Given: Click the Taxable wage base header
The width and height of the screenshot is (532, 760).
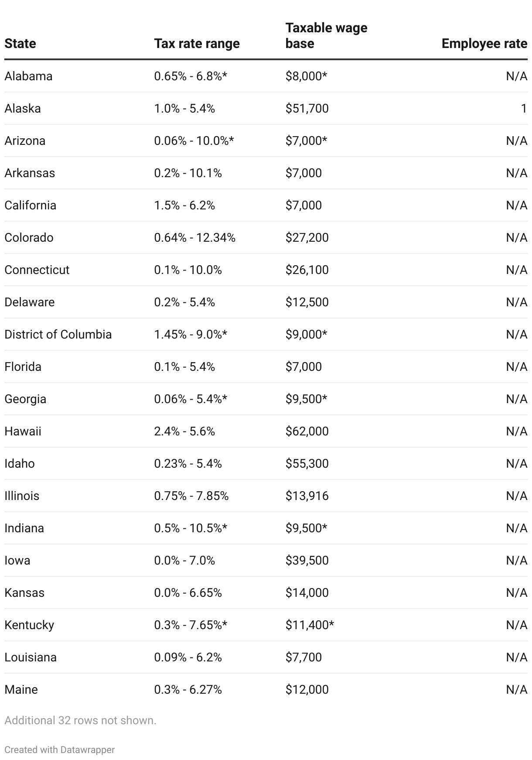Looking at the screenshot, I should (x=326, y=36).
